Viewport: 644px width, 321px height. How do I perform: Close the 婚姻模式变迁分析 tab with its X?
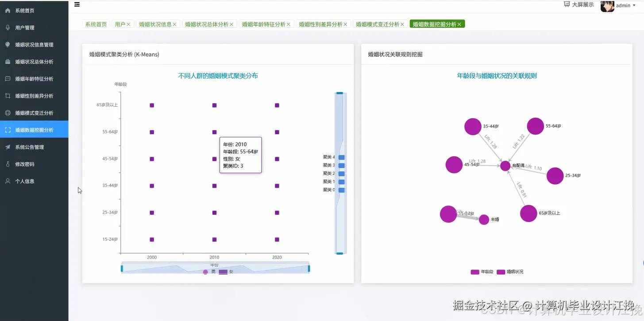point(402,24)
